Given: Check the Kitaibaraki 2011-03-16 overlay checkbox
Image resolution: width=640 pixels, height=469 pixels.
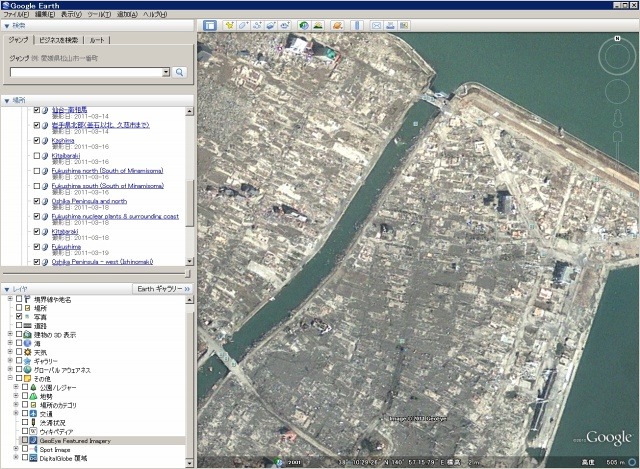Looking at the screenshot, I should coord(37,156).
